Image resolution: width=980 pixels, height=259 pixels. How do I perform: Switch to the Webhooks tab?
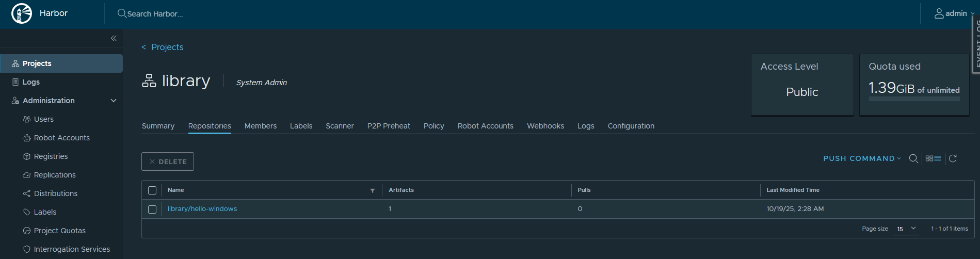tap(545, 126)
